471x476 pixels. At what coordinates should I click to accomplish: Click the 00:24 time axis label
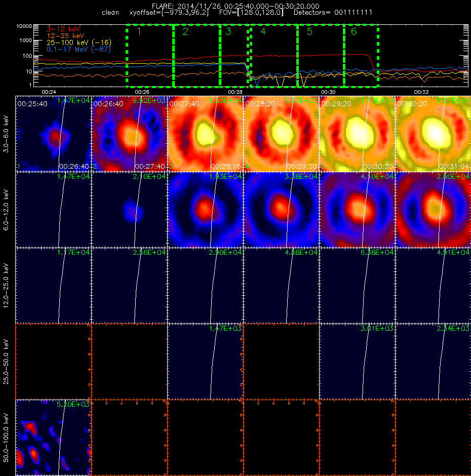(49, 92)
